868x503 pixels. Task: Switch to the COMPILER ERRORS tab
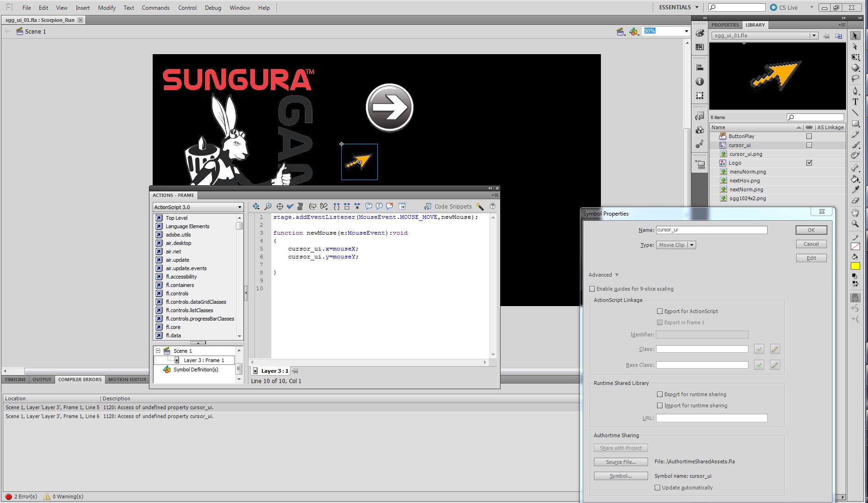coord(79,379)
